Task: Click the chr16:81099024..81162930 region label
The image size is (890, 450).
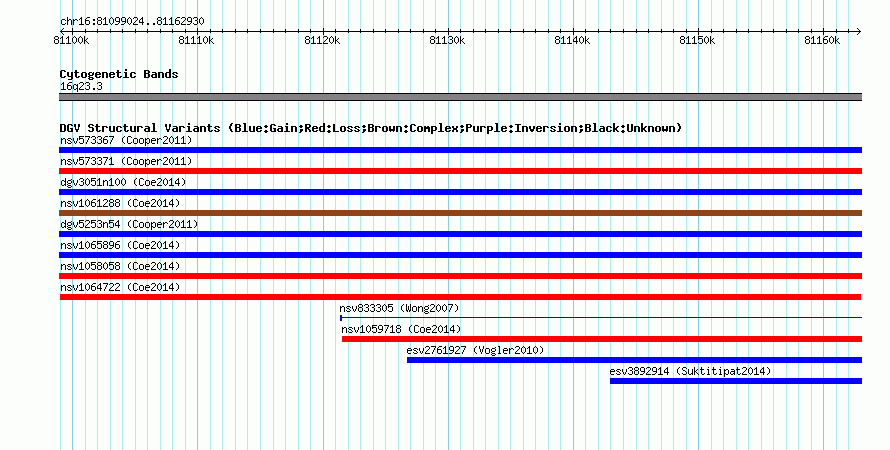Action: pos(132,22)
